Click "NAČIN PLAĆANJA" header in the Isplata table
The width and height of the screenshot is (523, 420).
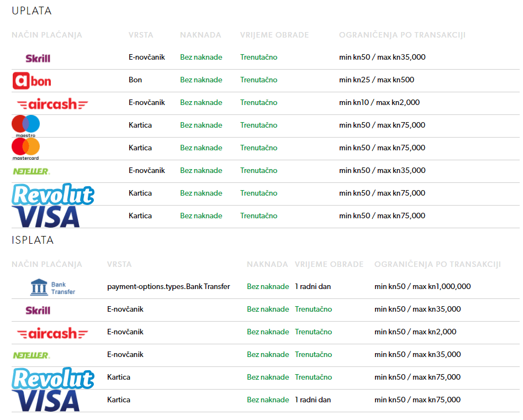pyautogui.click(x=47, y=264)
